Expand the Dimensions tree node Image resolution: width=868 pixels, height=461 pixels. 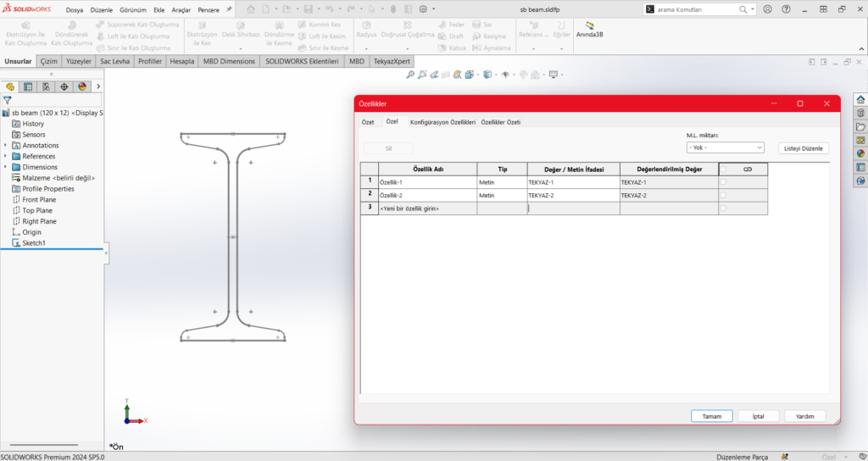[x=6, y=167]
